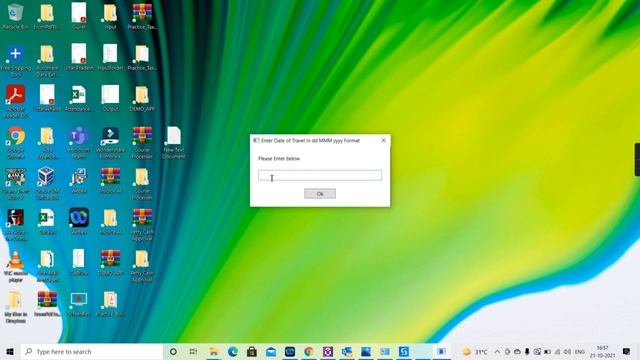
Task: Show hidden system tray icons chevron
Action: [497, 351]
